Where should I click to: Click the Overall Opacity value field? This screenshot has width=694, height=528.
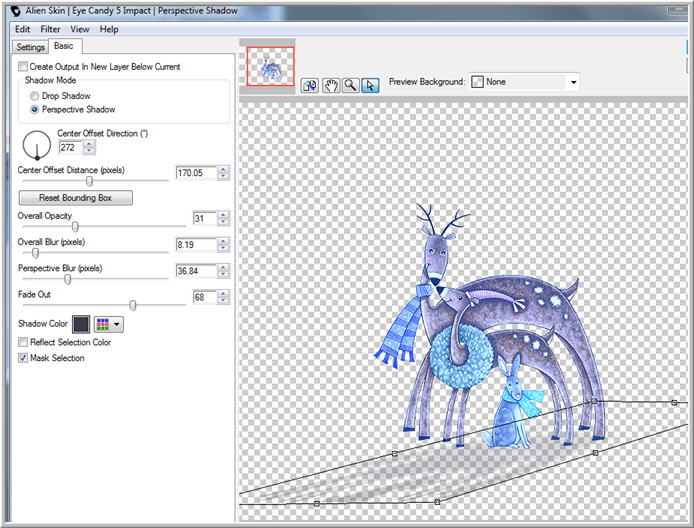[205, 218]
